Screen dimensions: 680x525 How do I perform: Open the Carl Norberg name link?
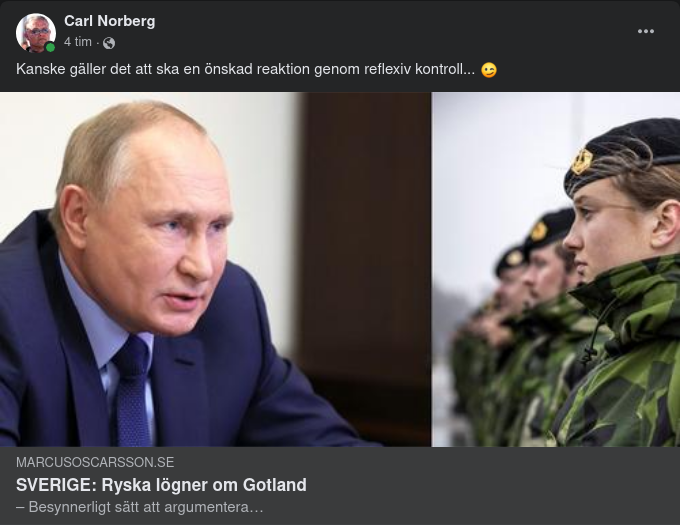(x=110, y=21)
